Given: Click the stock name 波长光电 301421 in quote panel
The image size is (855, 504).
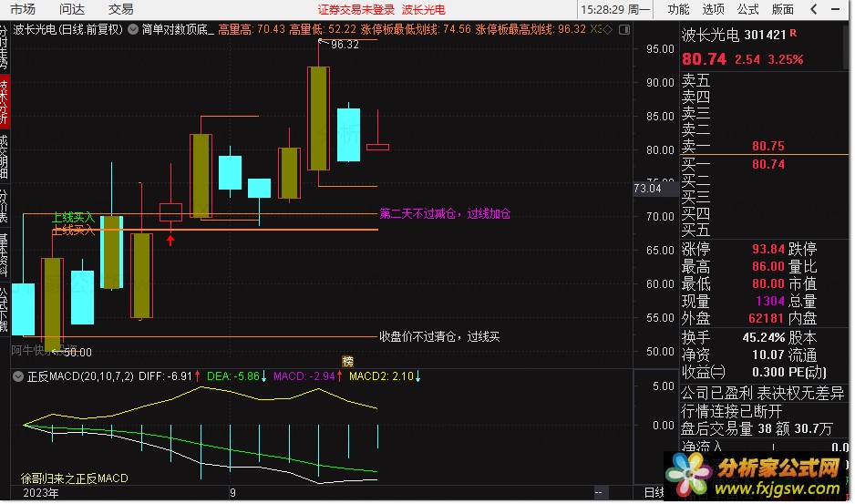Looking at the screenshot, I should coord(734,35).
